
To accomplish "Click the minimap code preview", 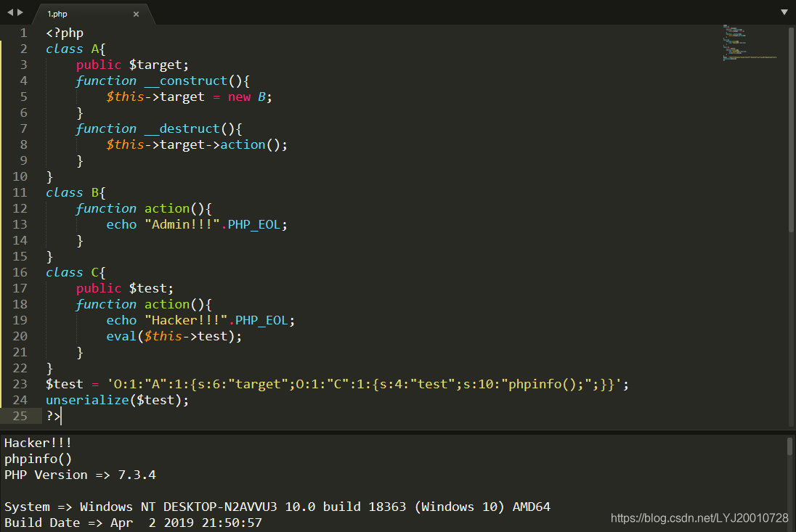I will point(750,43).
